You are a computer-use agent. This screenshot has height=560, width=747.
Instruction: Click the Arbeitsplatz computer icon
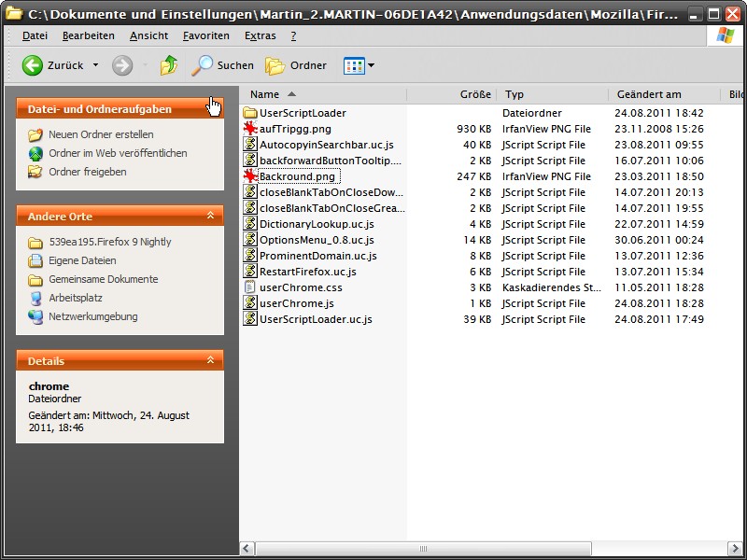click(35, 298)
